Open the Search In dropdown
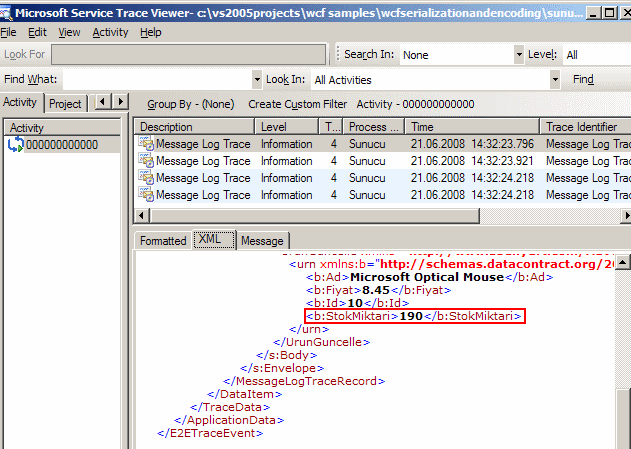 (519, 55)
